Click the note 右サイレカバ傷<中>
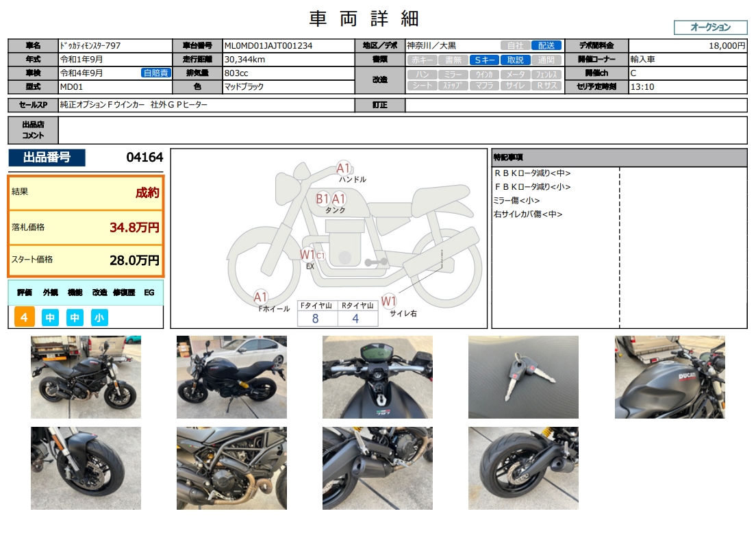The width and height of the screenshot is (756, 533). pos(528,214)
